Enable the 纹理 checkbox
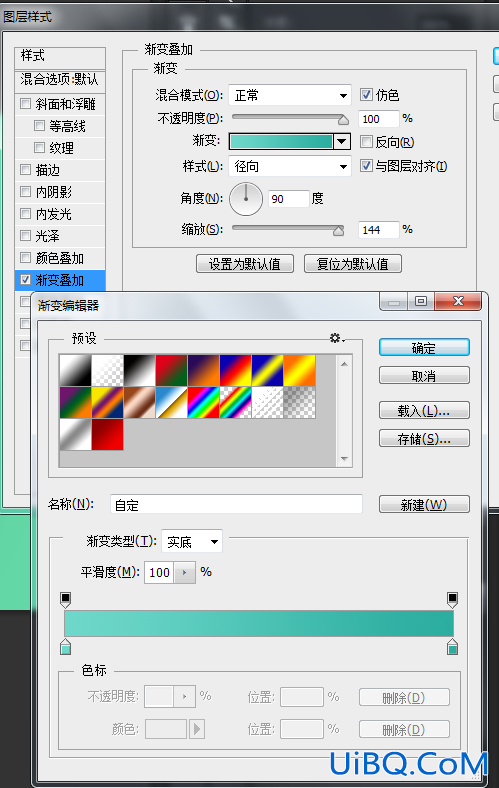Image resolution: width=499 pixels, height=788 pixels. pos(39,147)
